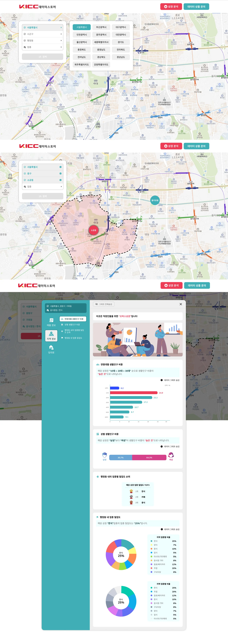Expand the 시군구 selector row

[x=42, y=34]
